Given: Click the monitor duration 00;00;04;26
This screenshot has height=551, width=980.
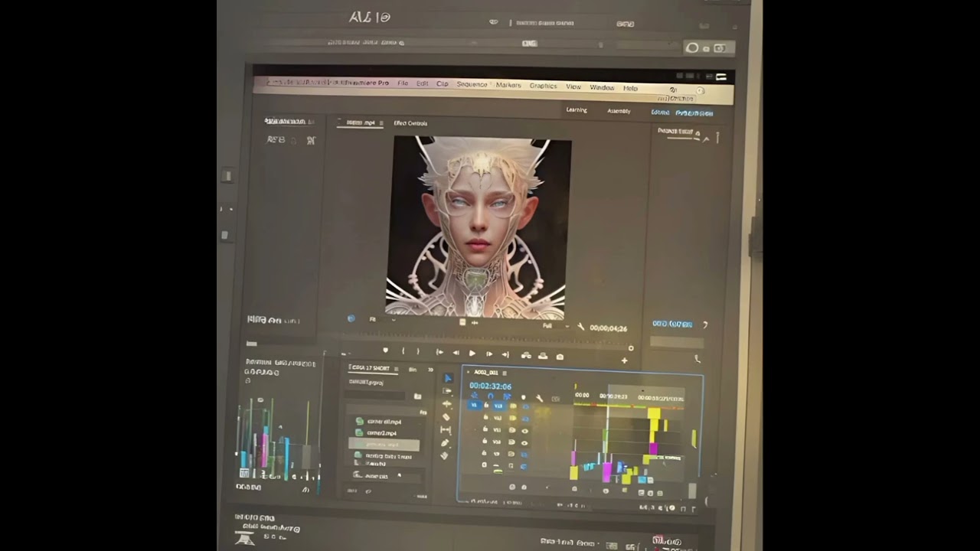Looking at the screenshot, I should point(608,328).
